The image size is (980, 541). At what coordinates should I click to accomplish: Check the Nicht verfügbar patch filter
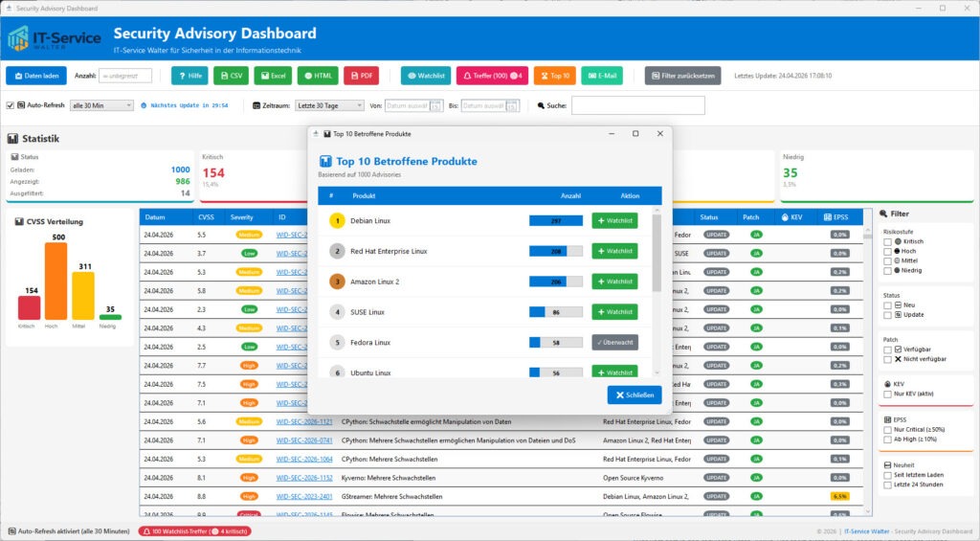click(x=887, y=360)
